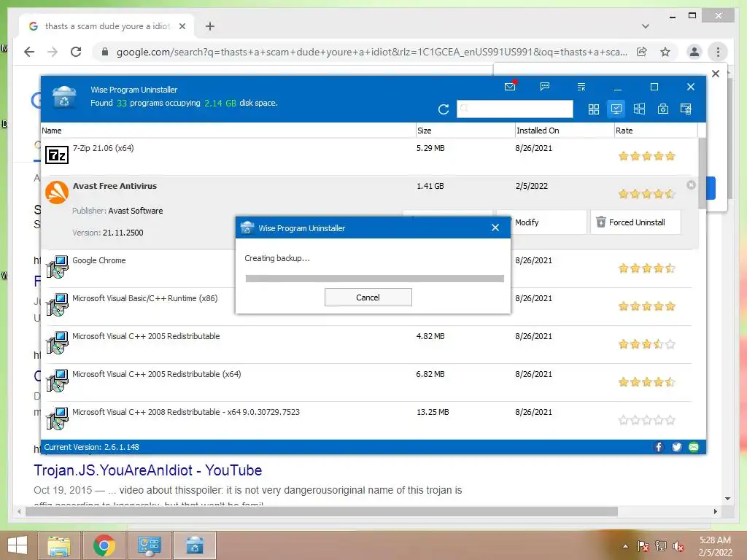The height and width of the screenshot is (560, 747).
Task: Click the Modify button for Avast
Action: pos(541,222)
